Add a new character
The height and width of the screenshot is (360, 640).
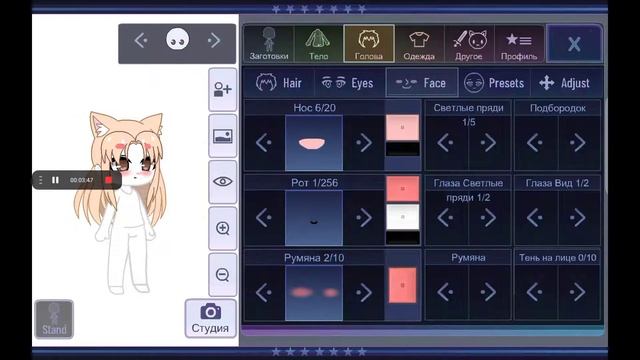click(223, 89)
